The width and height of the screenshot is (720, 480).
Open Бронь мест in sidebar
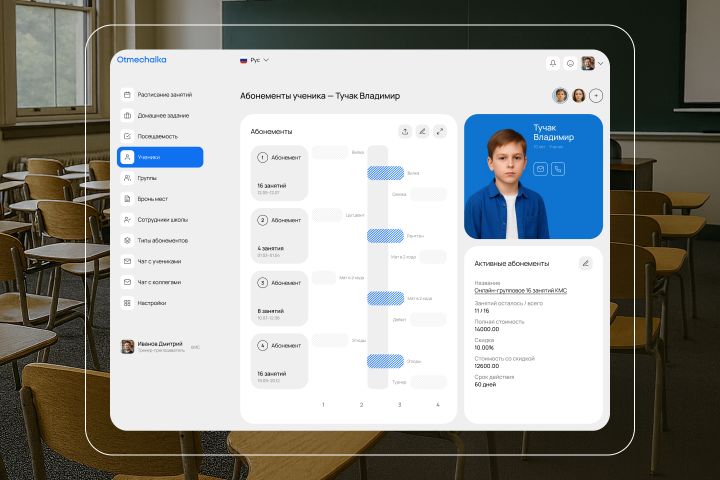pos(160,199)
